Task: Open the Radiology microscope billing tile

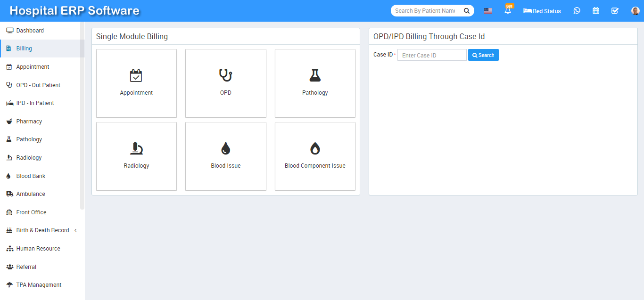Action: click(x=136, y=156)
